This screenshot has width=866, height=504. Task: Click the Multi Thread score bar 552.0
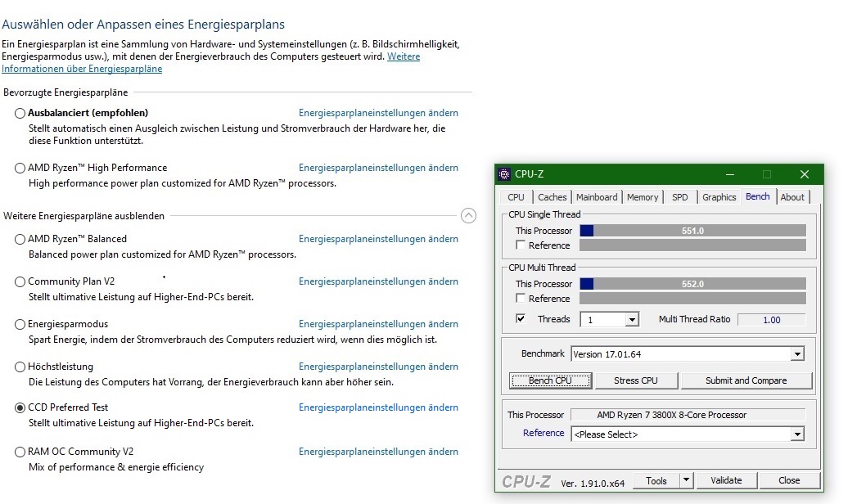(x=692, y=284)
